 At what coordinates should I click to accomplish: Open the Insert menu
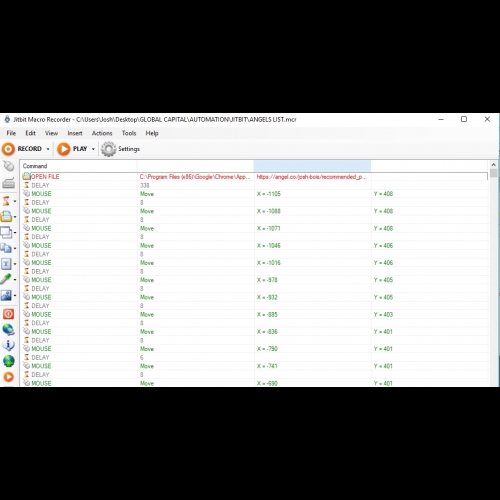75,133
